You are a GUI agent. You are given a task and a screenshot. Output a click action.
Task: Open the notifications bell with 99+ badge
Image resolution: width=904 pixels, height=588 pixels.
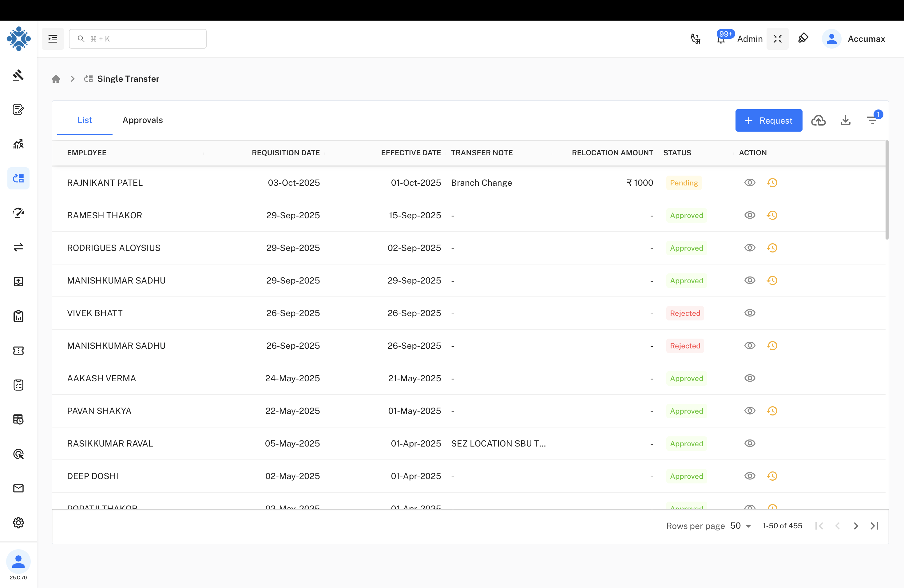click(x=720, y=38)
